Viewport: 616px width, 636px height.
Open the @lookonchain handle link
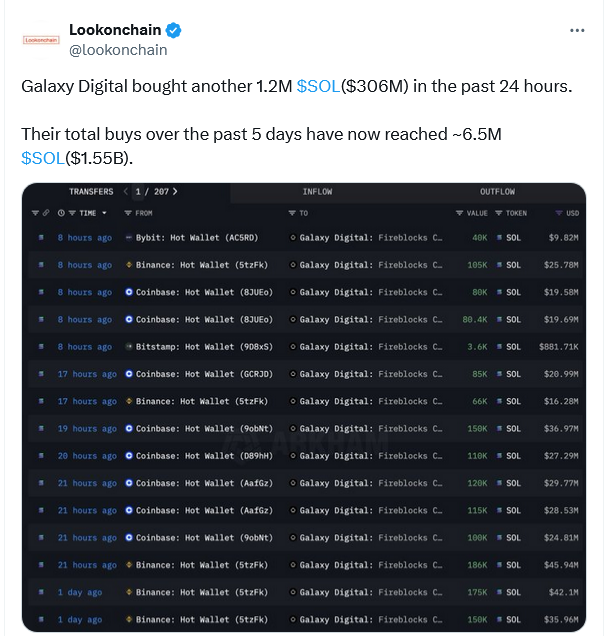click(118, 50)
